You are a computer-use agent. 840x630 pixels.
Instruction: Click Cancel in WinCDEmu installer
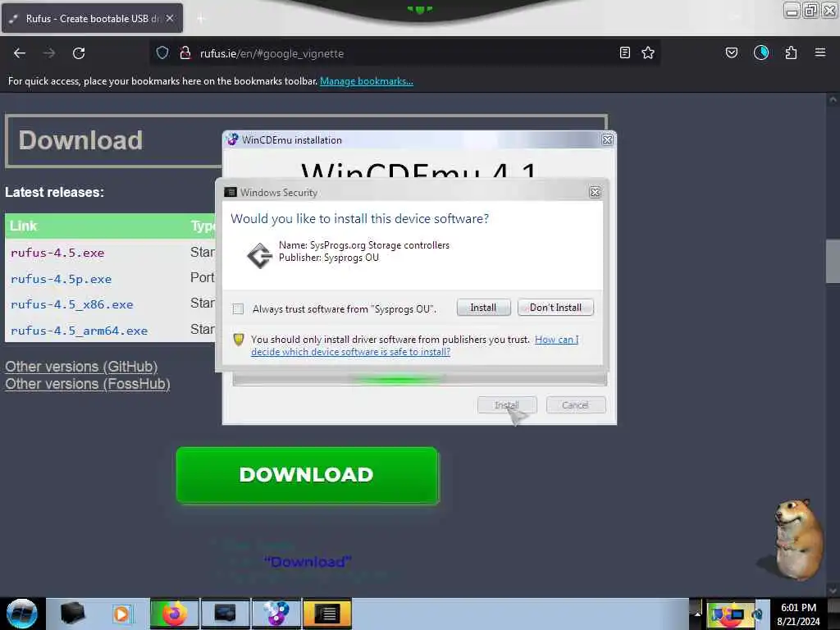575,405
